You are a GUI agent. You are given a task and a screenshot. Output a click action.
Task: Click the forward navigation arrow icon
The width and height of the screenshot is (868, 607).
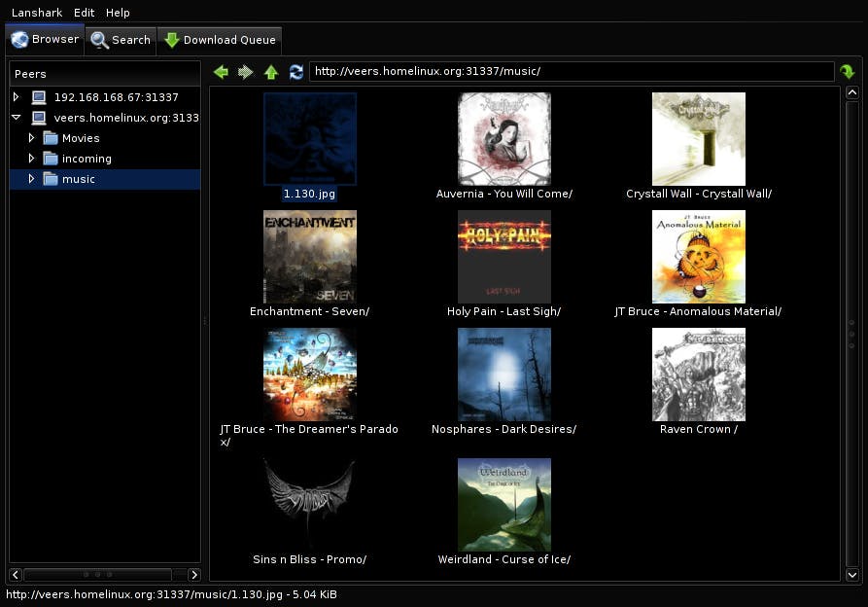246,72
